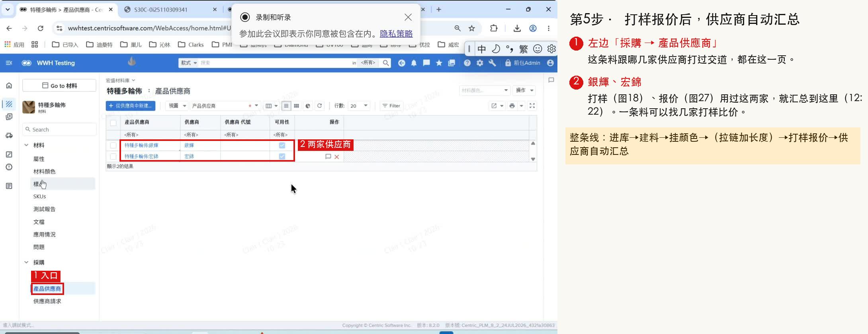Click the Filter button
Image resolution: width=868 pixels, height=334 pixels.
point(391,106)
